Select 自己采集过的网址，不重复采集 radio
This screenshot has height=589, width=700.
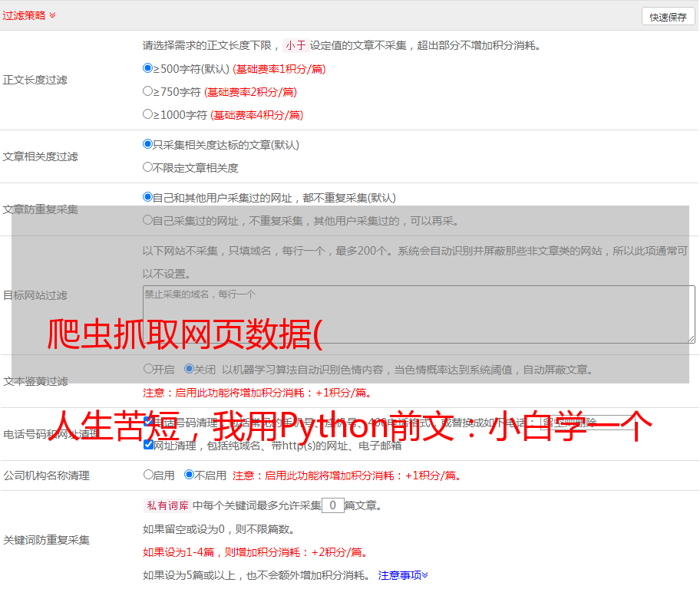click(x=147, y=220)
